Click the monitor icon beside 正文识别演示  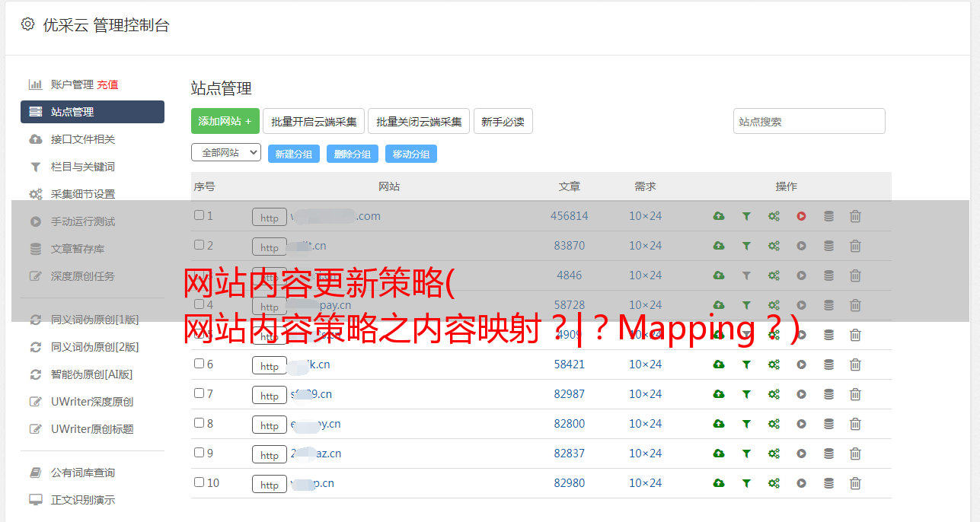[x=35, y=500]
